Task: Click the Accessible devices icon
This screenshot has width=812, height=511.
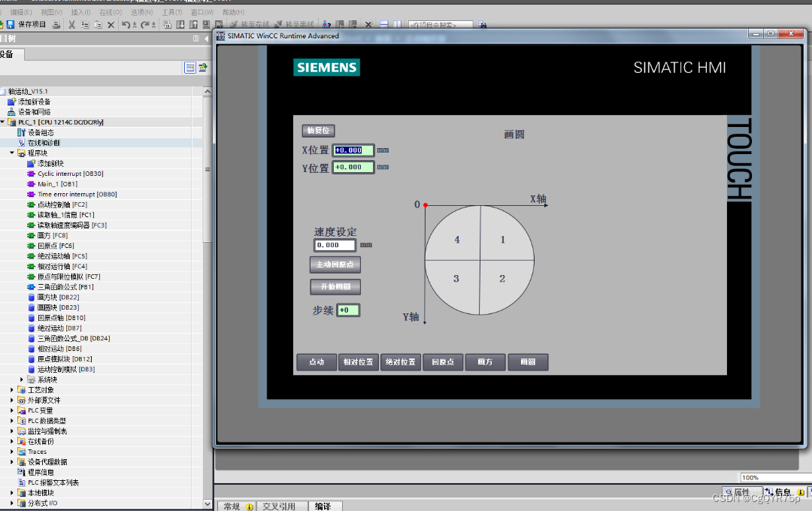Action: click(x=327, y=24)
